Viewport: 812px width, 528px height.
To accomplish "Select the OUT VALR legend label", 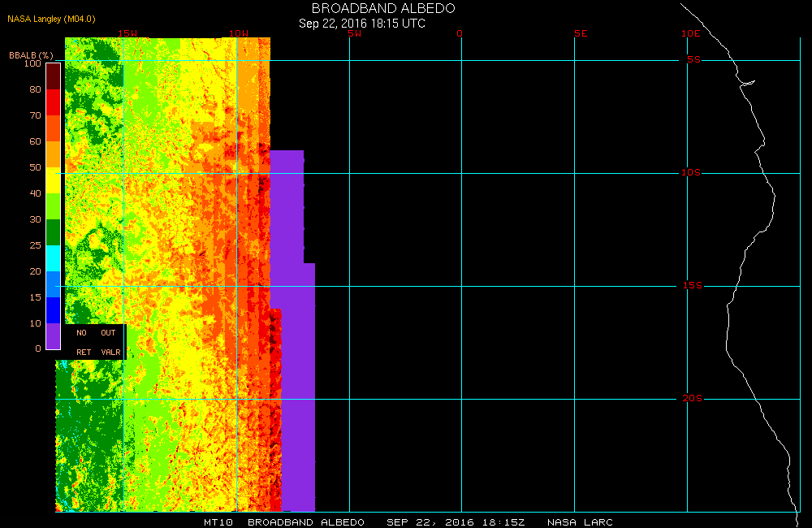I will point(110,342).
